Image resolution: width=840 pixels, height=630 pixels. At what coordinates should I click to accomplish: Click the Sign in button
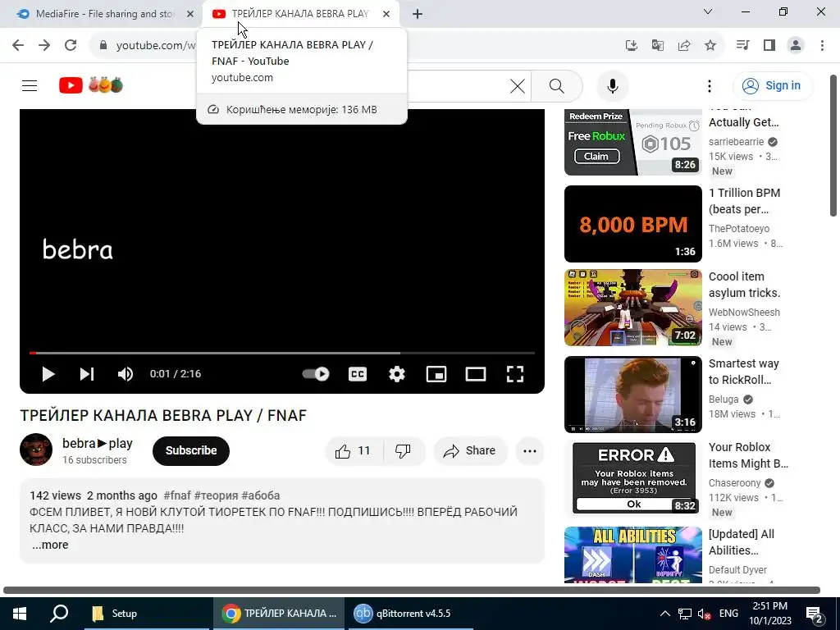773,85
